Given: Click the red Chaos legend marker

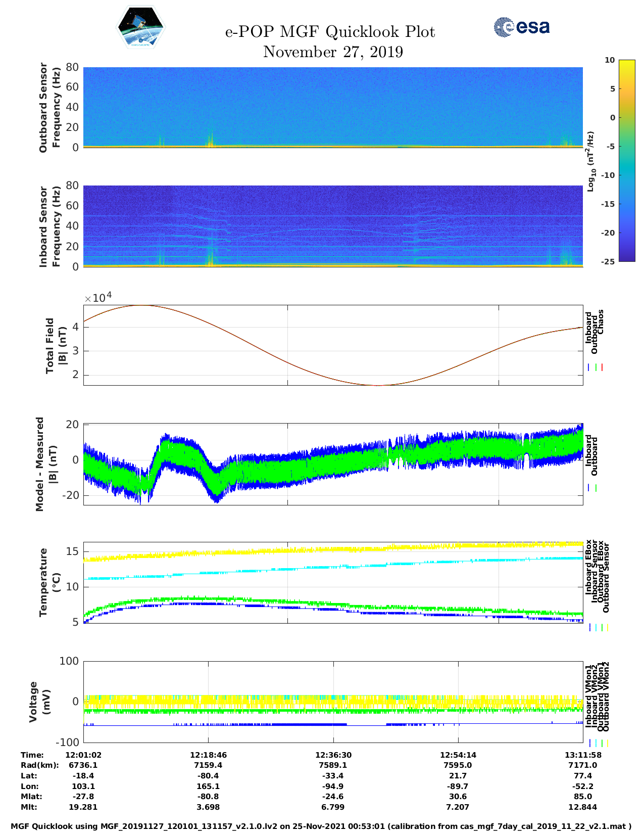Looking at the screenshot, I should 602,367.
